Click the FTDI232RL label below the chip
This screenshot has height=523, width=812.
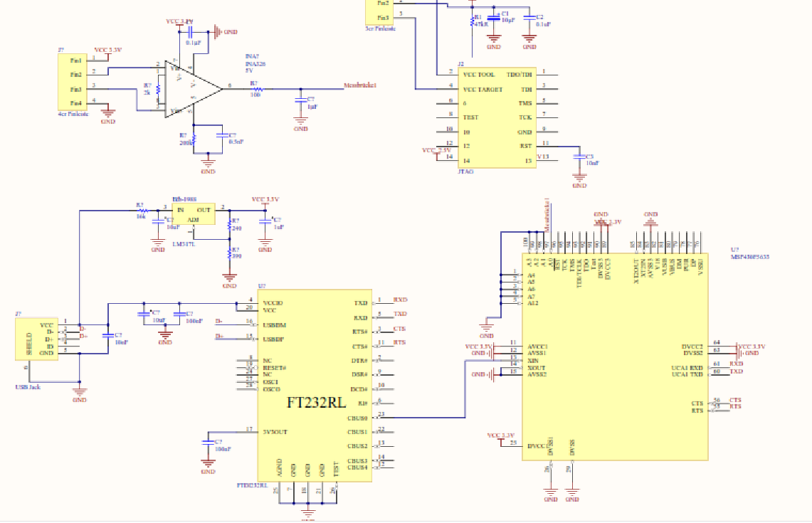click(252, 485)
